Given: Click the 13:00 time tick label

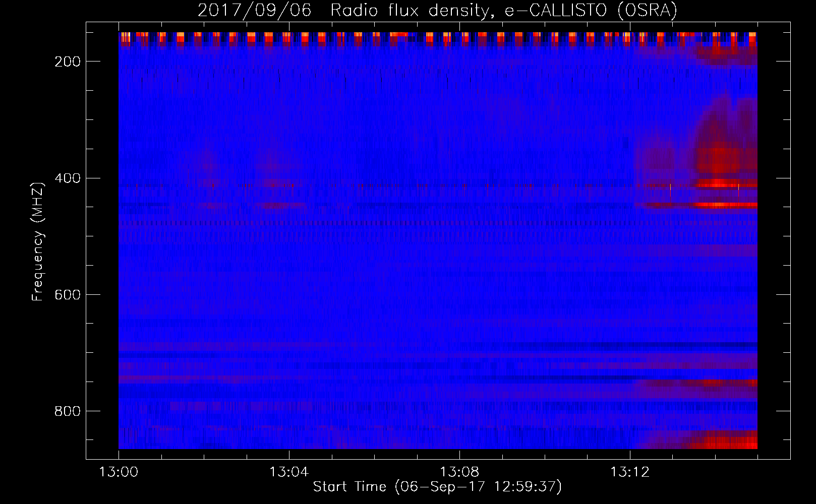Looking at the screenshot, I should tap(119, 472).
